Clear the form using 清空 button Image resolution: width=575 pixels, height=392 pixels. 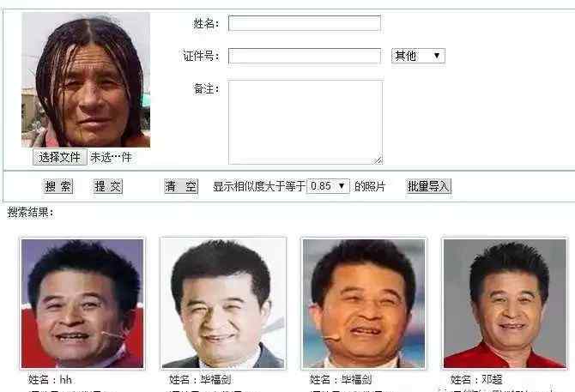pyautogui.click(x=181, y=186)
